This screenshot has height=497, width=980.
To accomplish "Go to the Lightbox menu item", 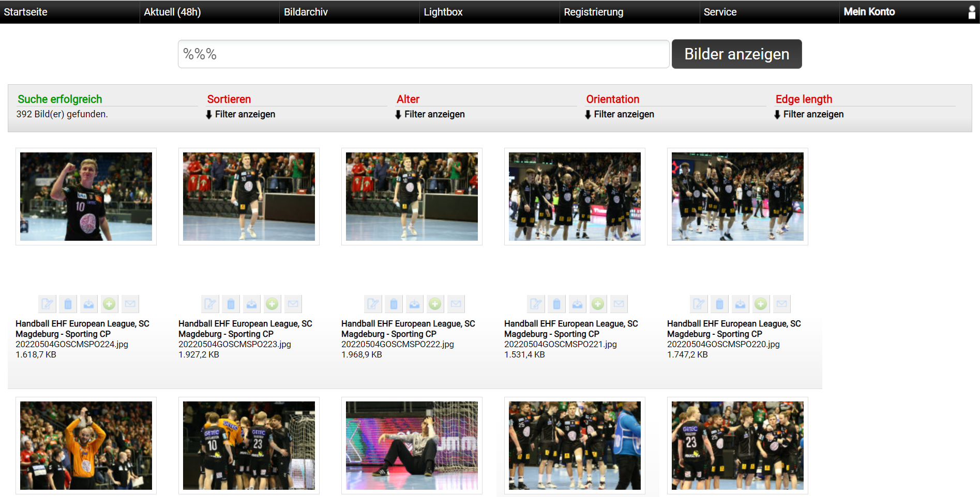I will (443, 12).
